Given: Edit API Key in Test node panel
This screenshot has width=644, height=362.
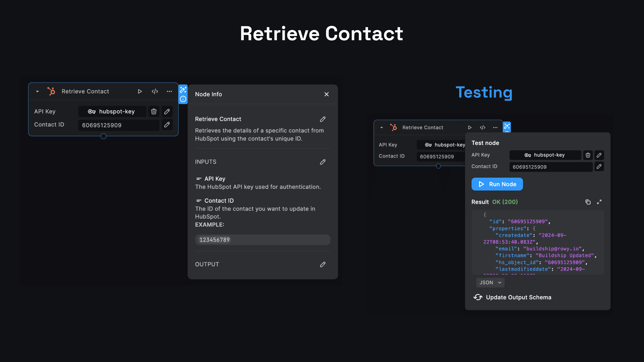Looking at the screenshot, I should click(599, 155).
